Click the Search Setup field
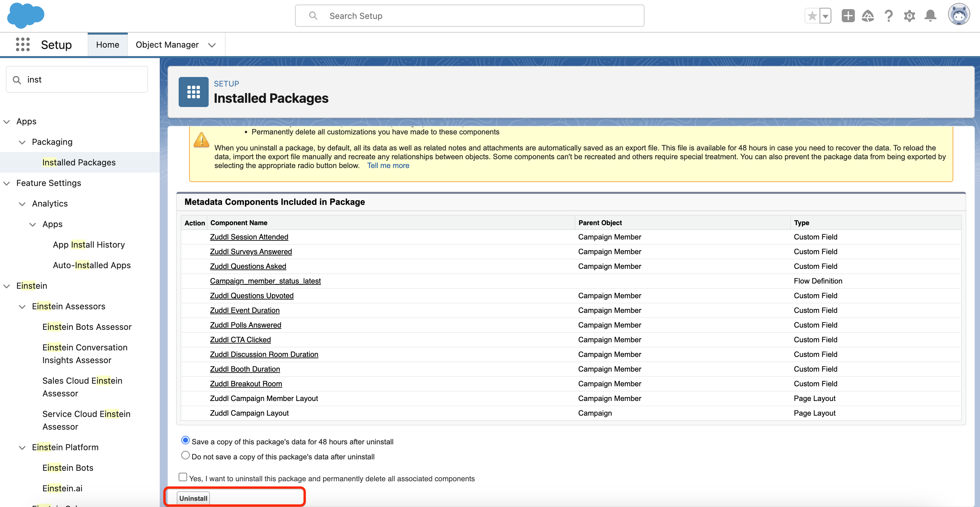The width and height of the screenshot is (980, 507). (x=469, y=16)
